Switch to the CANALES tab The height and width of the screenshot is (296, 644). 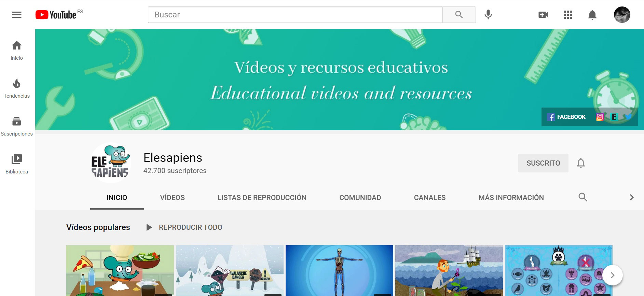pyautogui.click(x=430, y=198)
